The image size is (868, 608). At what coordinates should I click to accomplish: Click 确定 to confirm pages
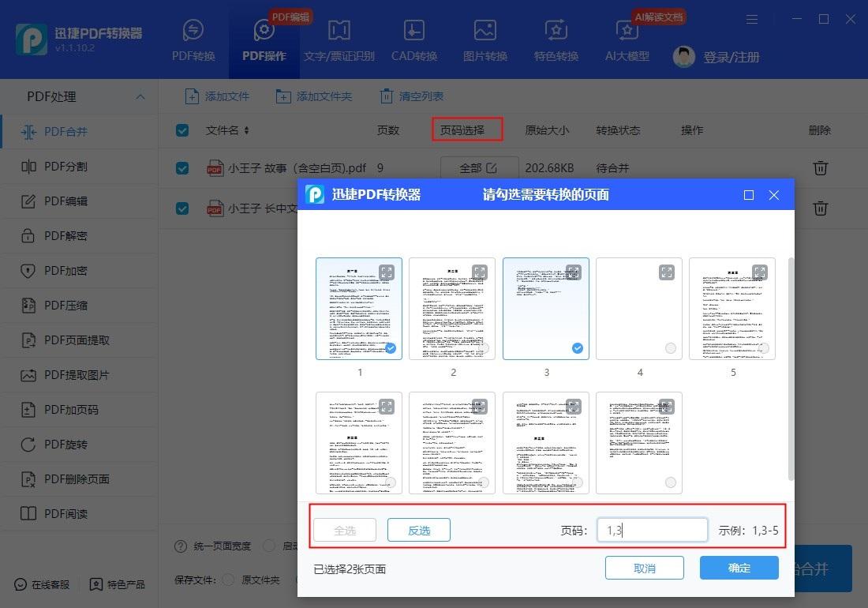tap(739, 569)
